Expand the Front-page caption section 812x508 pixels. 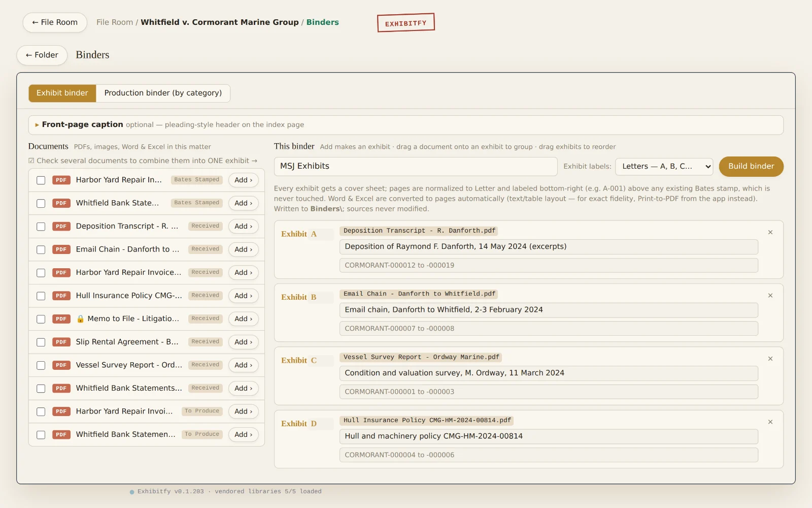click(x=405, y=124)
